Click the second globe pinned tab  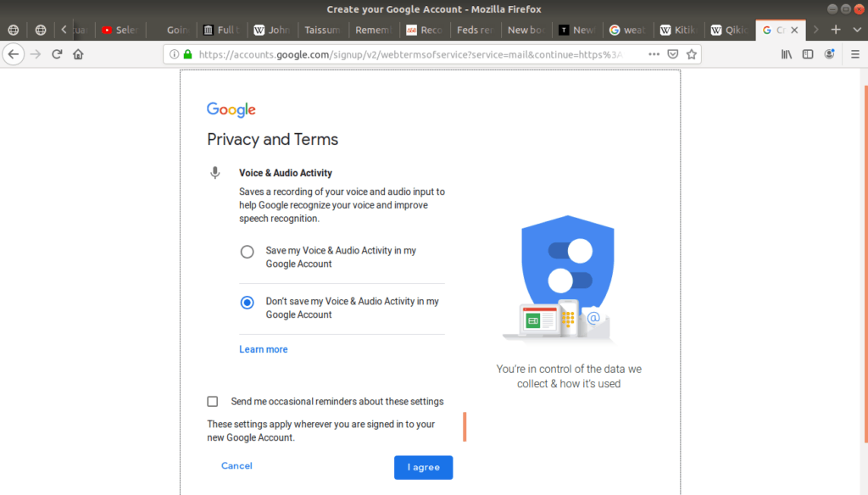pos(41,30)
